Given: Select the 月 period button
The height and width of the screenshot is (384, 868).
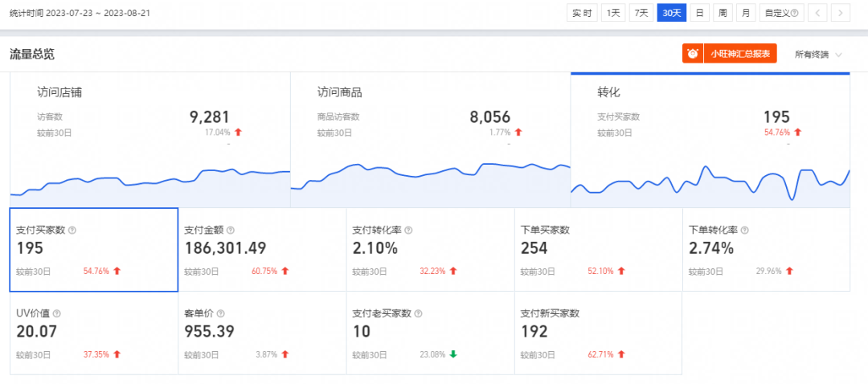Looking at the screenshot, I should coord(746,13).
